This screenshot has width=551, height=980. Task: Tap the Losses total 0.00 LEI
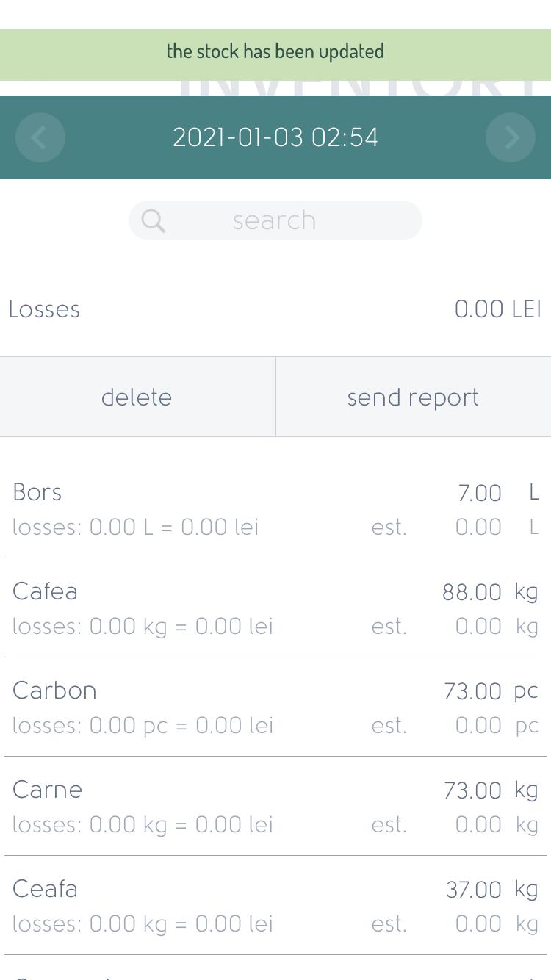(497, 309)
